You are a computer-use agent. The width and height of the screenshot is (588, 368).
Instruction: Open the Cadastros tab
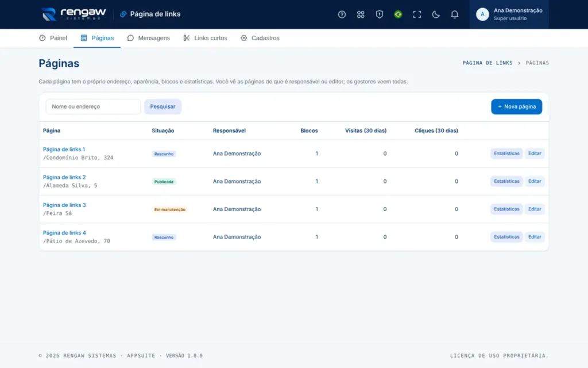click(260, 38)
